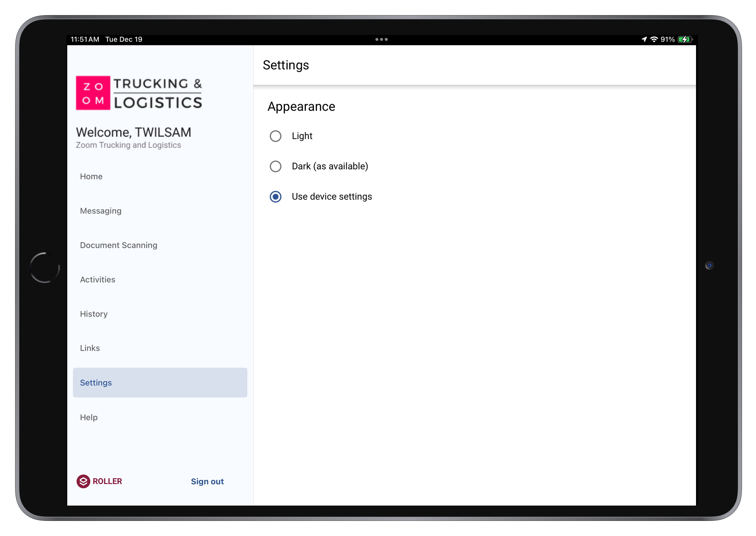Tap the location services arrow icon
Viewport: 756px width, 536px height.
(x=644, y=39)
